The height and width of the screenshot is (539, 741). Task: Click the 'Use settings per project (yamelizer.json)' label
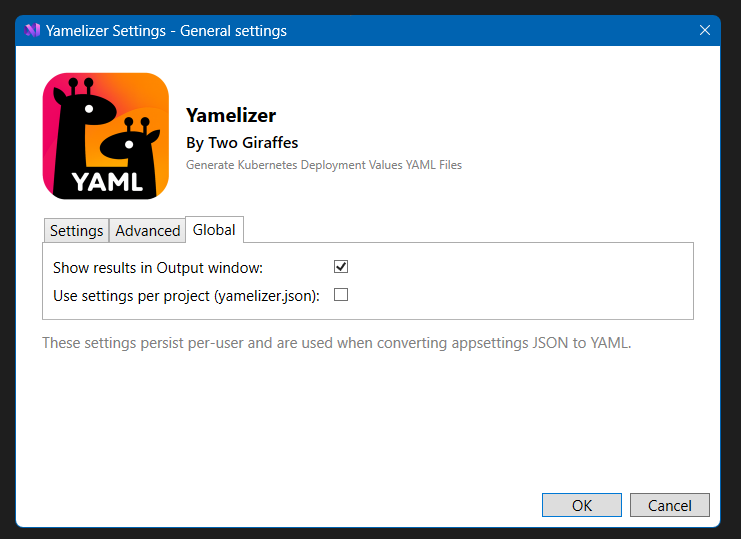point(186,296)
